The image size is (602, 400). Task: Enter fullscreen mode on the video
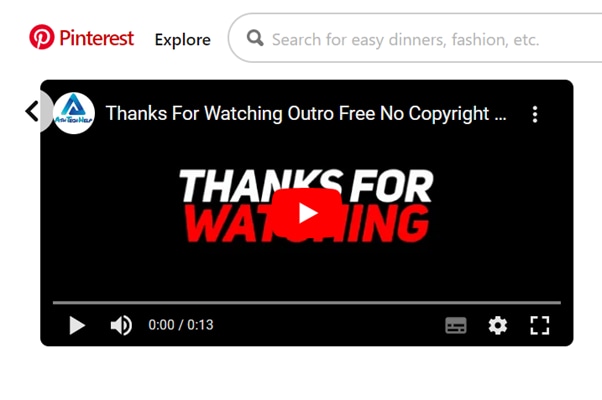(540, 326)
